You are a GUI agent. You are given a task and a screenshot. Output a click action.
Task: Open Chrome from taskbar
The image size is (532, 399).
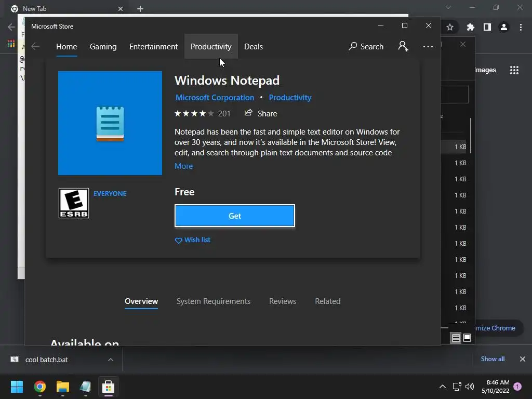click(x=40, y=387)
